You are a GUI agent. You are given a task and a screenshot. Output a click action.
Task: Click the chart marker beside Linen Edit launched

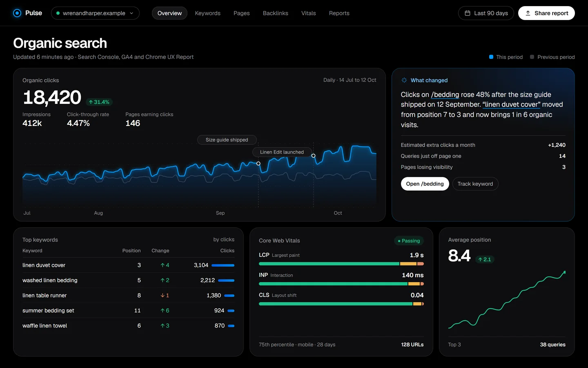coord(314,156)
